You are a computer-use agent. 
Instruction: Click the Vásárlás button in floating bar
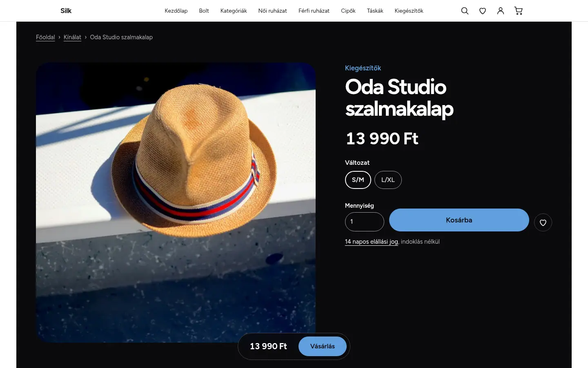point(323,346)
